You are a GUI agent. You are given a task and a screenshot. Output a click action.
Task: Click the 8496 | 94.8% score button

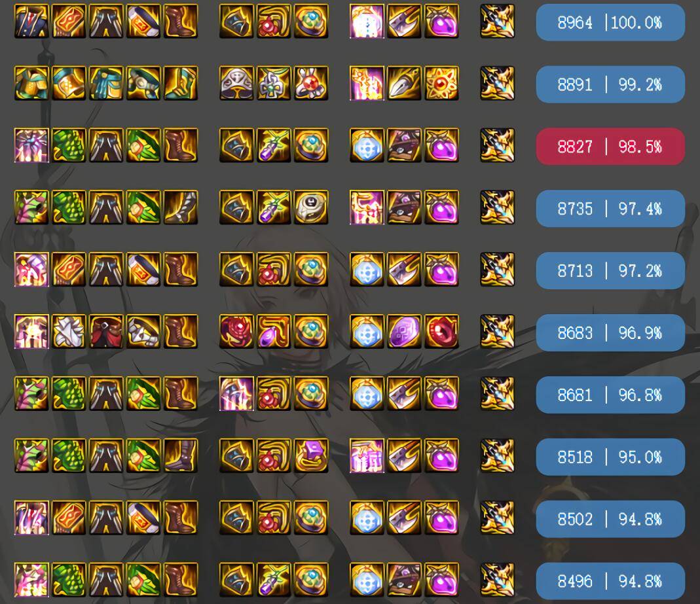coord(610,581)
